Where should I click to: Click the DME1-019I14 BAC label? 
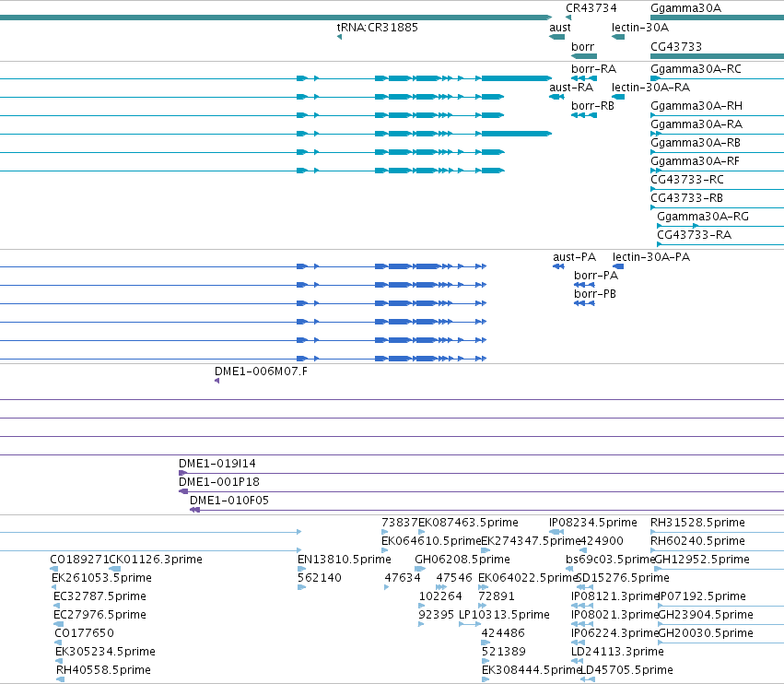217,464
